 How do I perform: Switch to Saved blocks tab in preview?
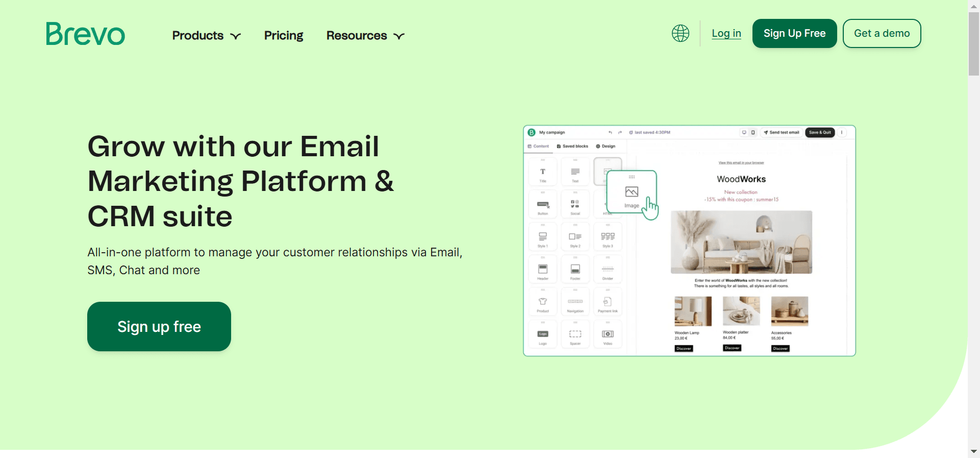pos(572,147)
